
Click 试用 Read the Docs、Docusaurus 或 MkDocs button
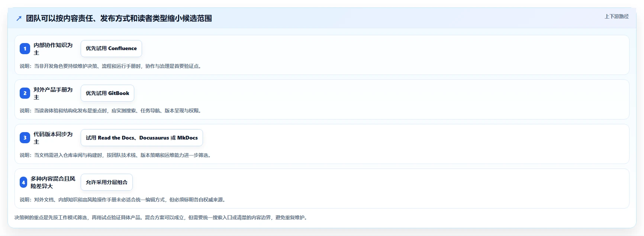[x=142, y=138]
